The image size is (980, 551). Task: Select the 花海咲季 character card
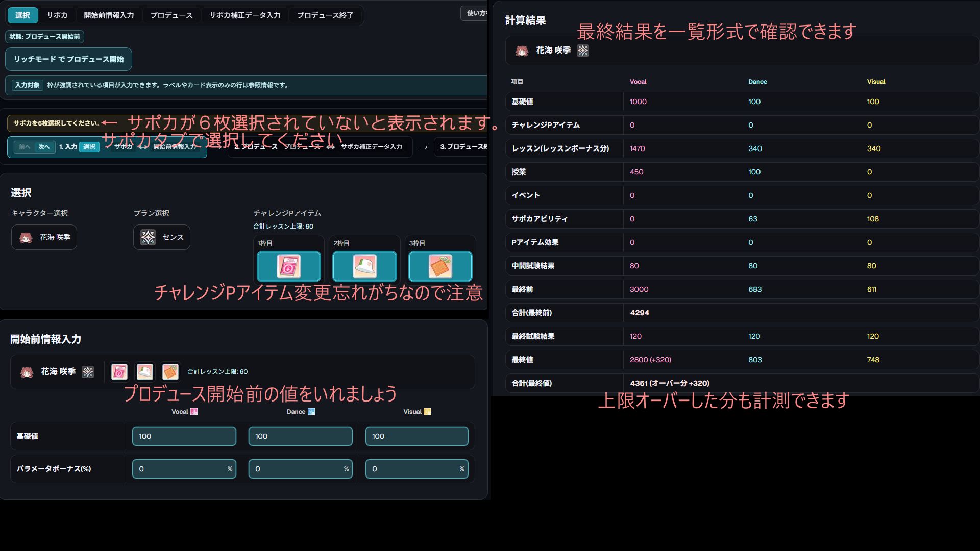[43, 237]
